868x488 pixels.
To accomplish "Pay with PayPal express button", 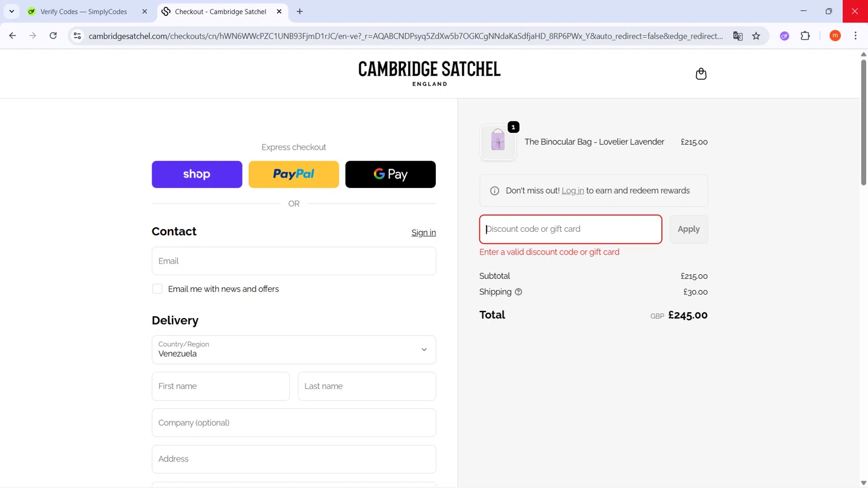I will [293, 174].
